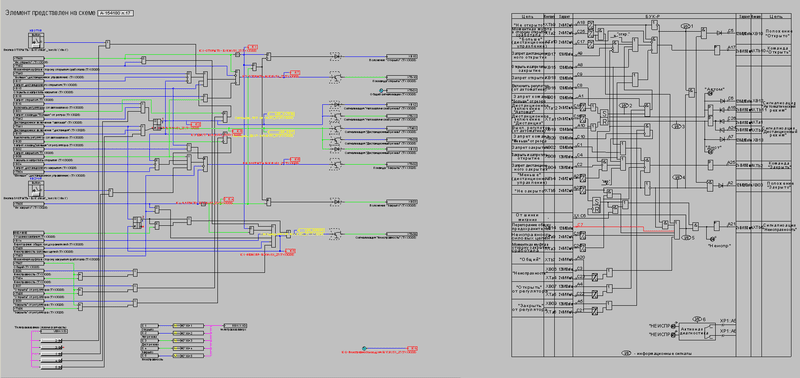Click the lower ЗАКРЫТЬ pushbutton block icon
The width and height of the screenshot is (800, 378).
tap(35, 188)
